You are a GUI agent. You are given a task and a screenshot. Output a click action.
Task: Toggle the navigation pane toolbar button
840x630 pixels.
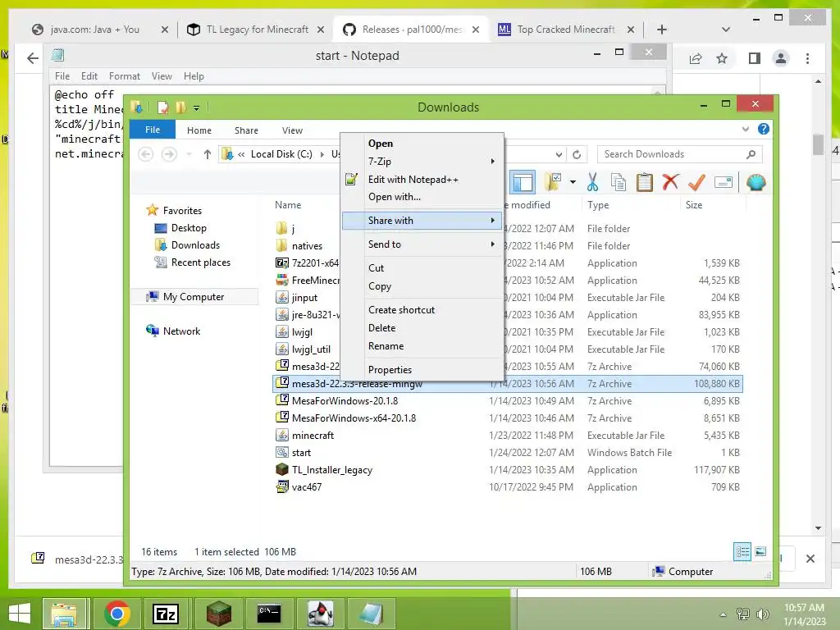[522, 182]
